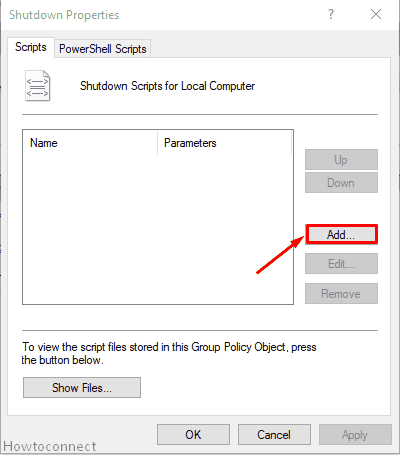400x455 pixels.
Task: Click the Edit... button
Action: pos(341,264)
